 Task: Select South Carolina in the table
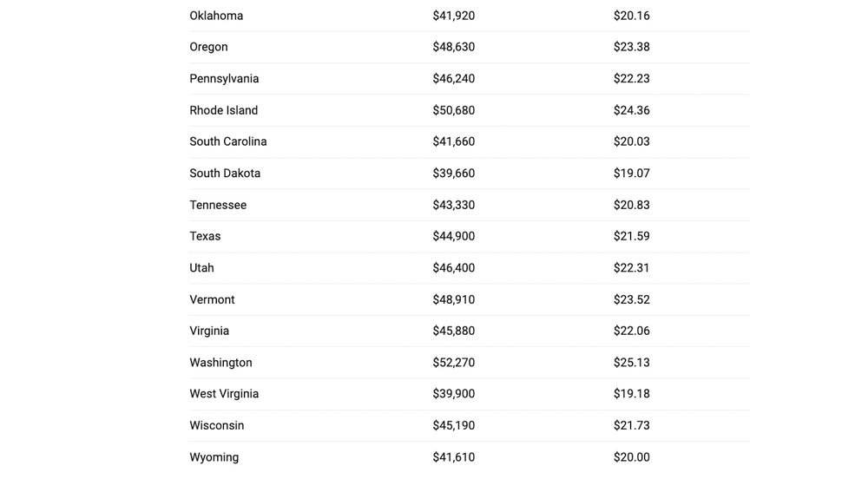pos(227,141)
